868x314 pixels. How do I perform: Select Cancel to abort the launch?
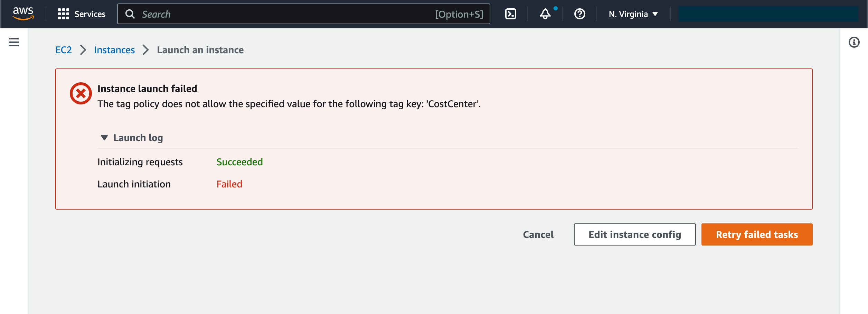click(x=537, y=234)
